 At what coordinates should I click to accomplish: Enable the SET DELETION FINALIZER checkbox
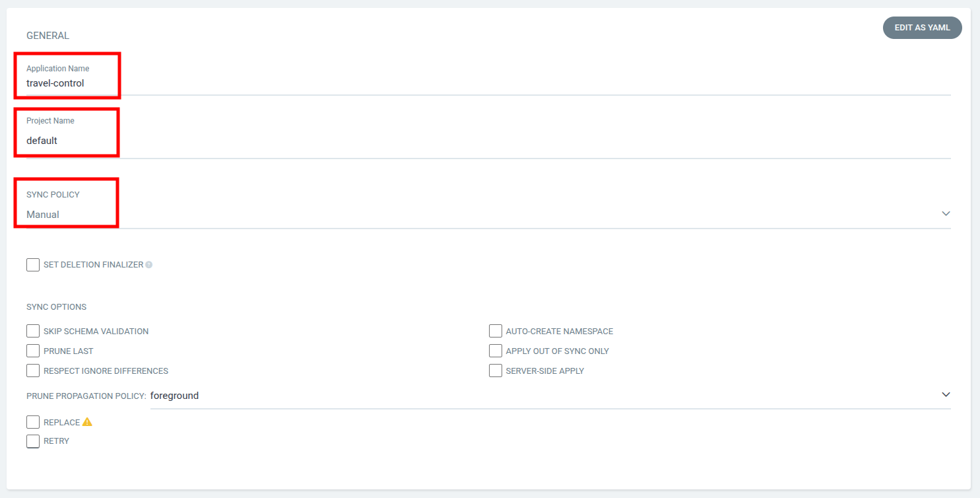pos(33,264)
